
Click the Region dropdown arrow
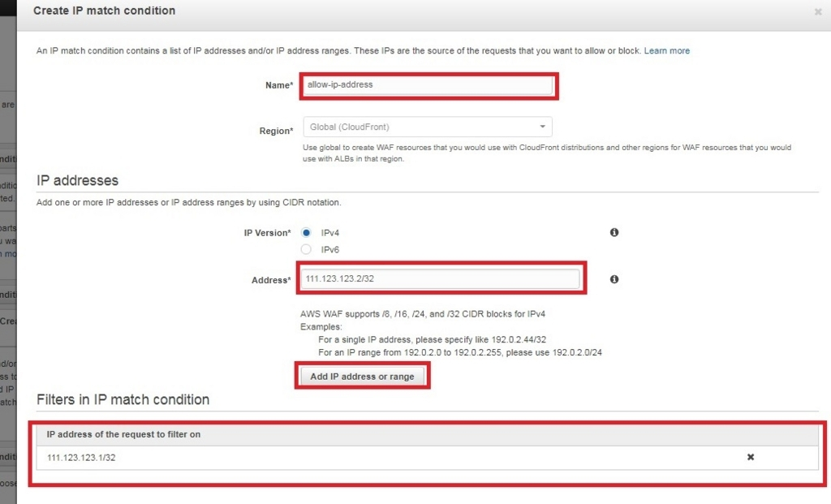click(542, 127)
